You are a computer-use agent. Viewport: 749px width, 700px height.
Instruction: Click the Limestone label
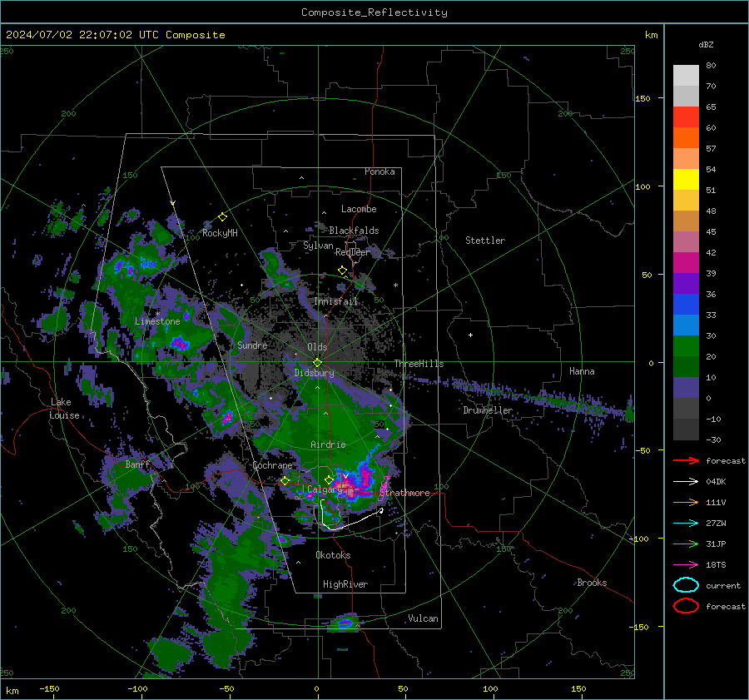157,321
